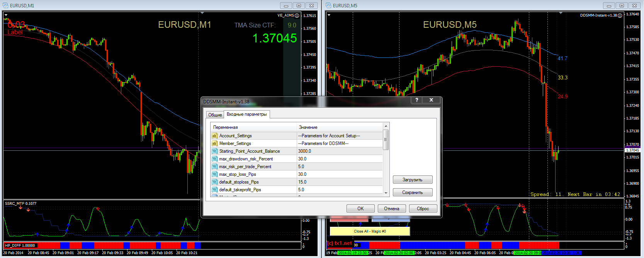The image size is (644, 258).
Task: Click the Загрузить button
Action: 413,180
